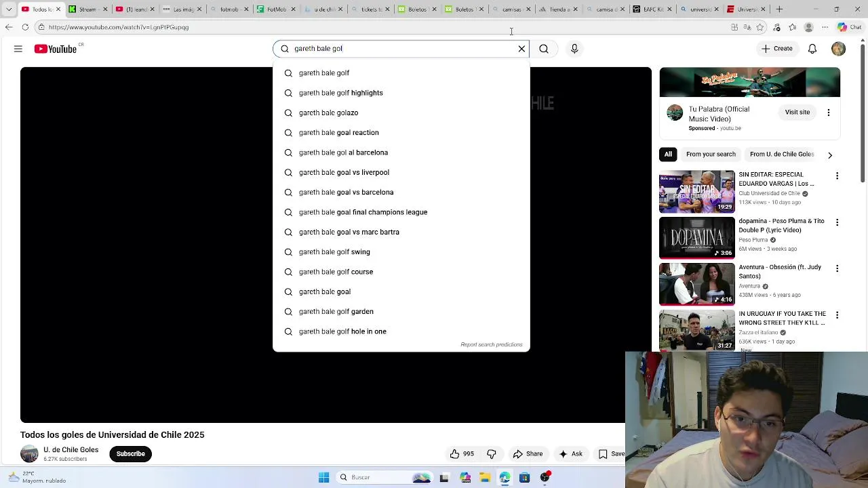
Task: Go back with browser back arrow
Action: click(8, 27)
